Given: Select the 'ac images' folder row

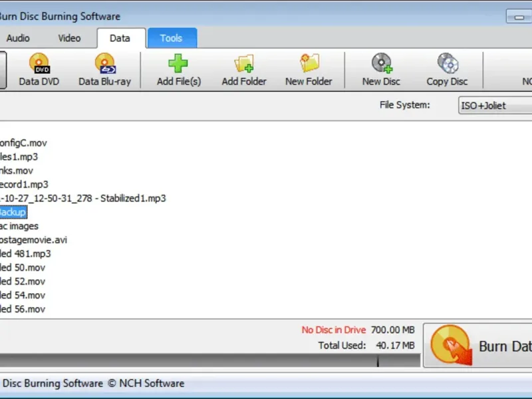Looking at the screenshot, I should (19, 226).
